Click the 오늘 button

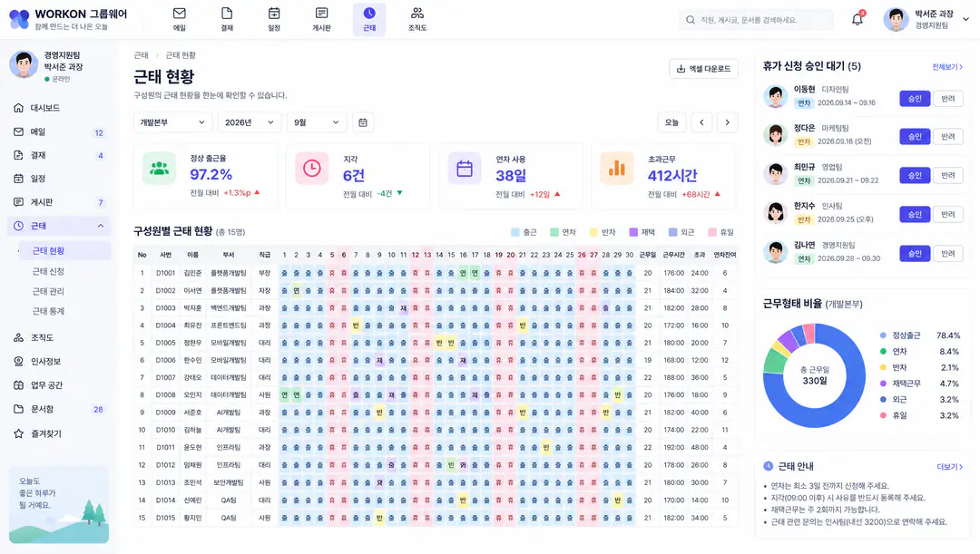coord(671,122)
